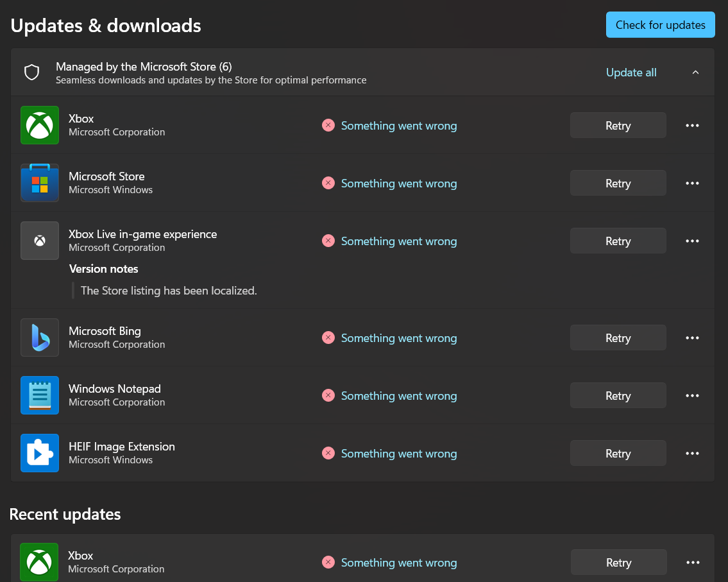Select the Microsoft Store title text
This screenshot has height=582, width=728.
(x=106, y=176)
